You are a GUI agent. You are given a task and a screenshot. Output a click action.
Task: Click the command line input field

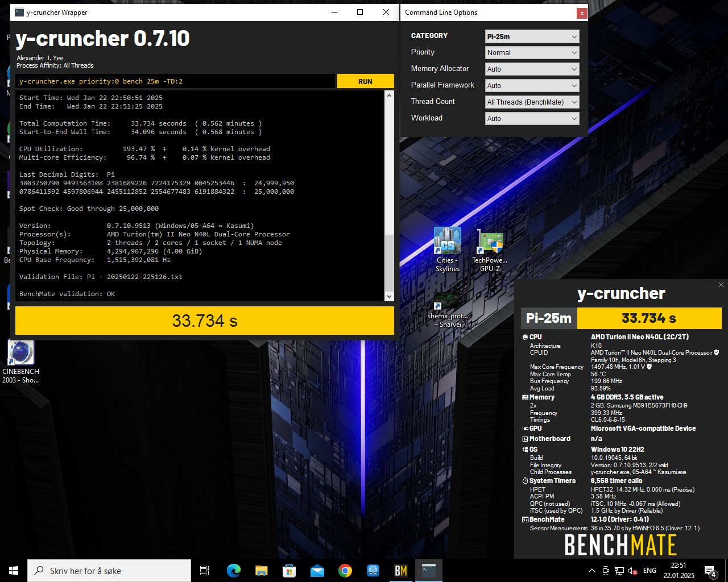pos(175,81)
